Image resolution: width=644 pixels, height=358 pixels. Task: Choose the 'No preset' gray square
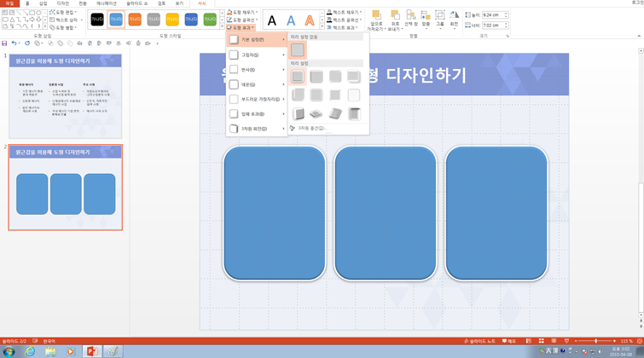tap(298, 50)
